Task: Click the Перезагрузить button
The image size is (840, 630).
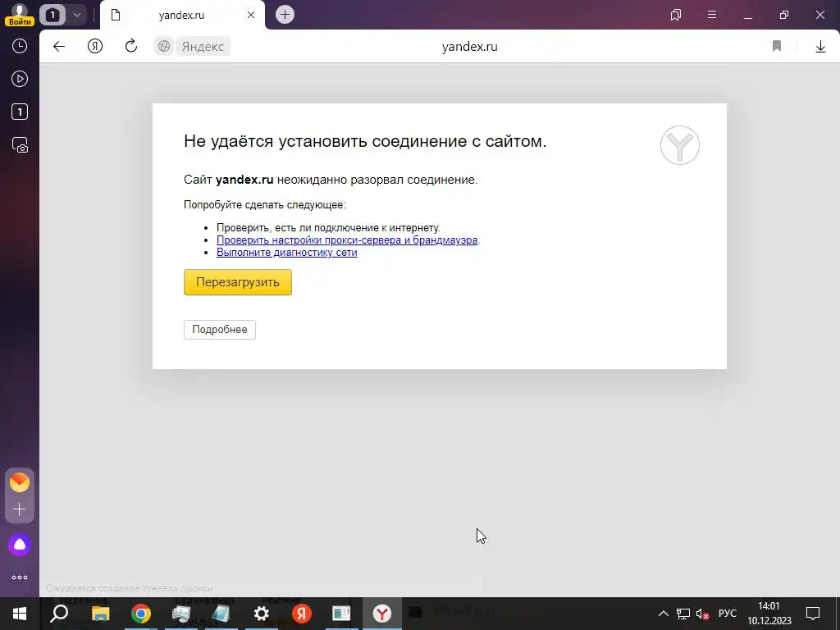Action: pyautogui.click(x=238, y=282)
